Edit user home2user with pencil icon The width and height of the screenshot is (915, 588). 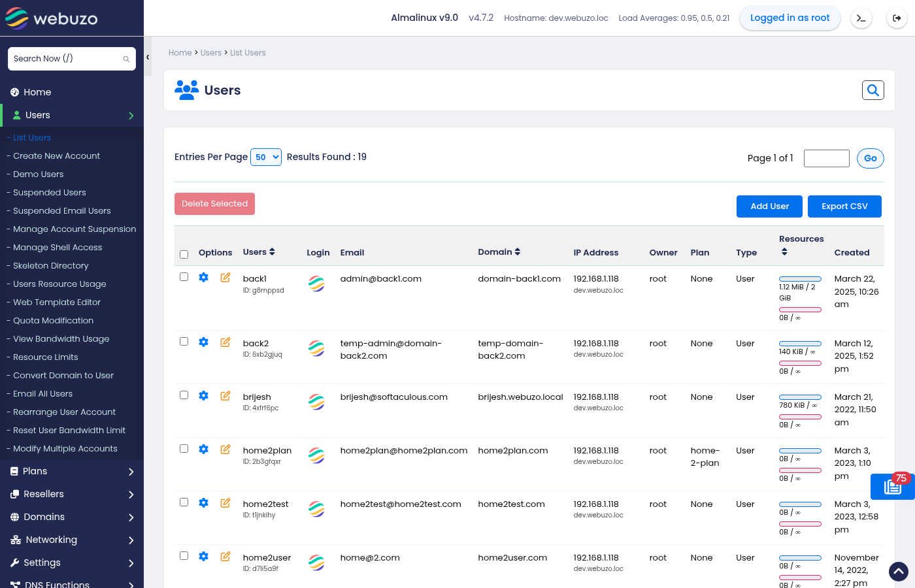tap(225, 556)
